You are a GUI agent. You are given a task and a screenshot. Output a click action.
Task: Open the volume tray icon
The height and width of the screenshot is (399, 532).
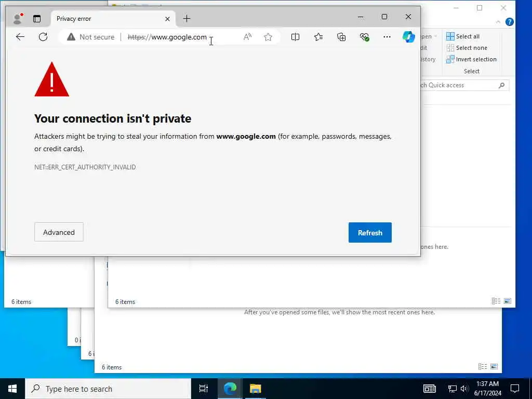click(464, 389)
